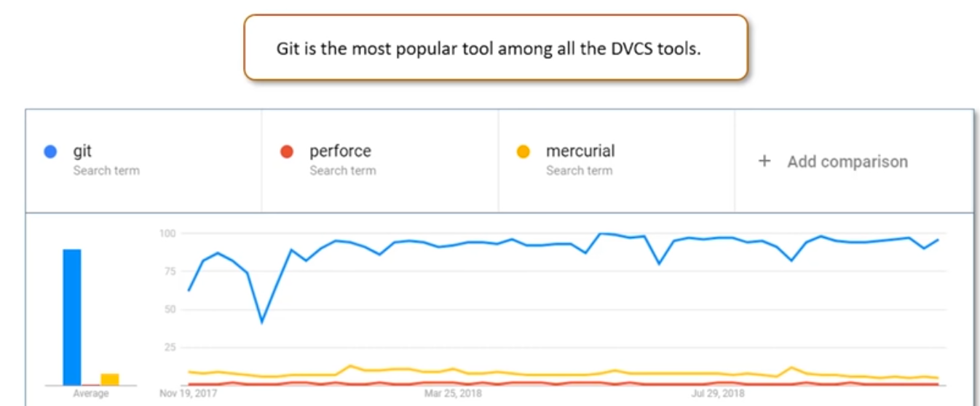Screen dimensions: 980x406
Task: Select the git search term label
Action: coord(82,151)
